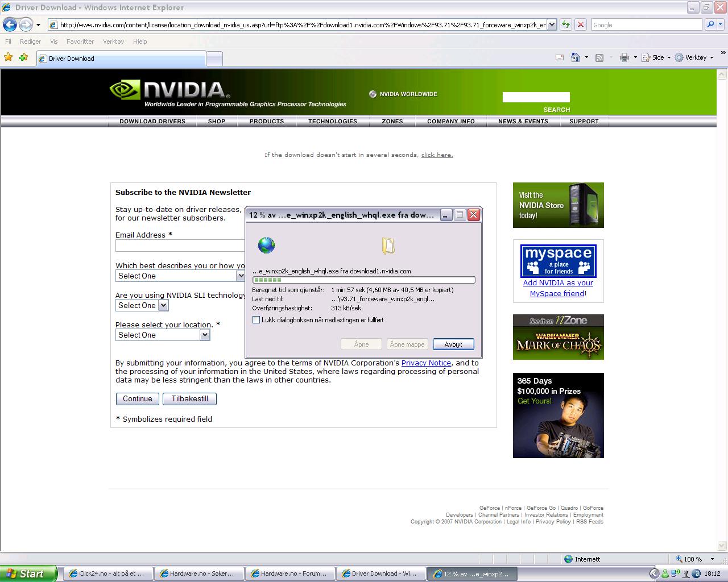Click the SEARCH button on NVIDIA header
The height and width of the screenshot is (582, 728).
[556, 110]
